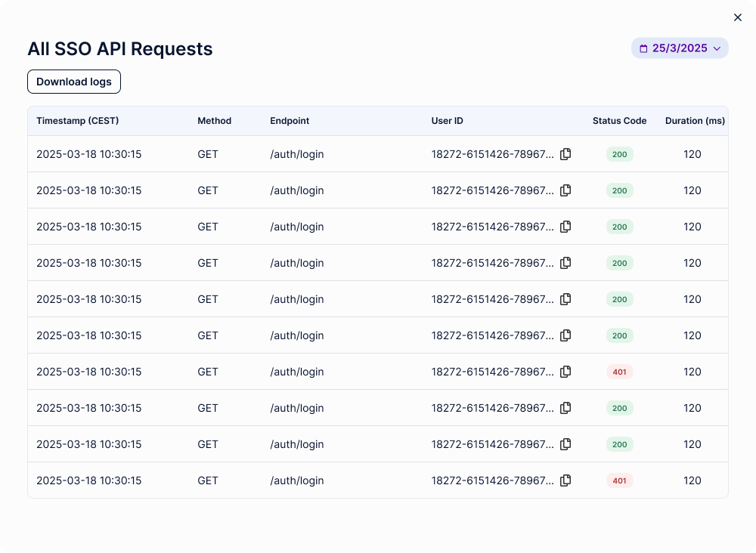Click the Status Code column header
Screen dimensions: 756x553
coord(619,121)
